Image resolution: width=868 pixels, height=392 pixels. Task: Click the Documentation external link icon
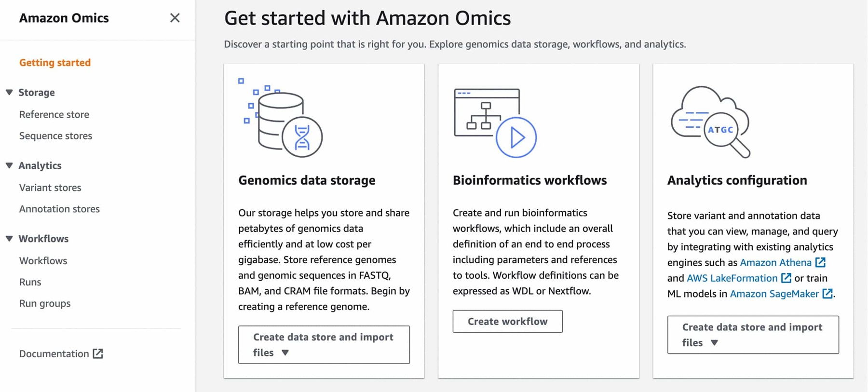pyautogui.click(x=98, y=353)
